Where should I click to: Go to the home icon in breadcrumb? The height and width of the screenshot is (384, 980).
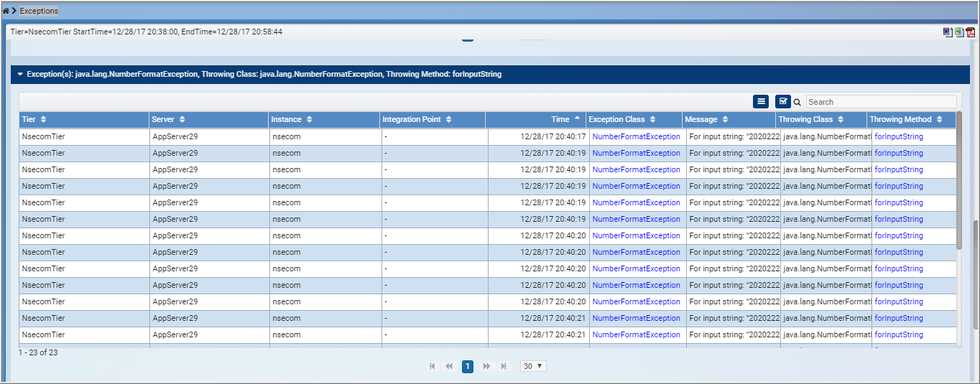(x=6, y=11)
